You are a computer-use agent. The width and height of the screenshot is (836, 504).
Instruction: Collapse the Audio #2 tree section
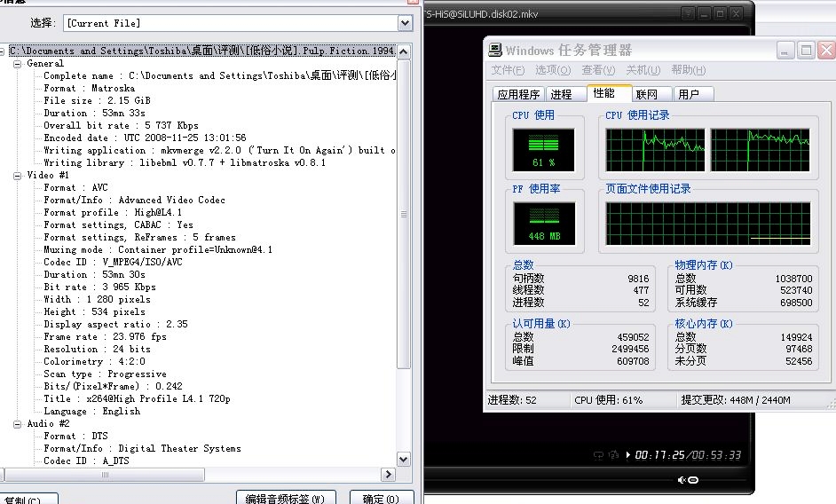point(17,424)
